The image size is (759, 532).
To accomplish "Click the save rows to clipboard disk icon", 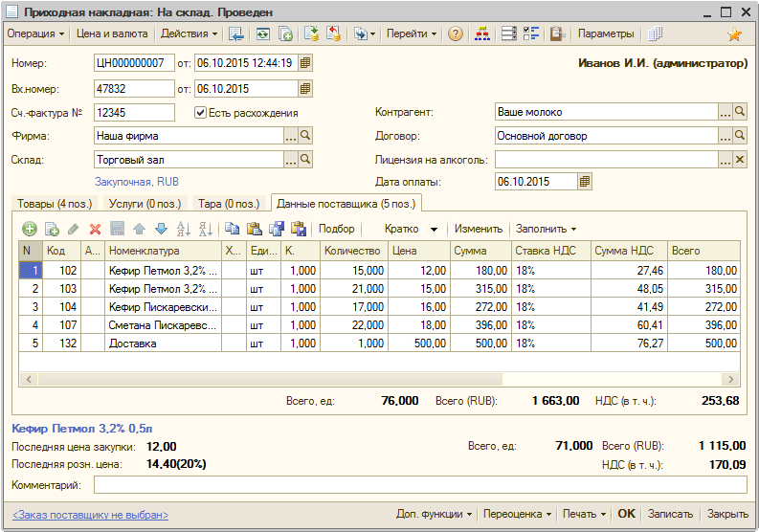I will (x=277, y=229).
